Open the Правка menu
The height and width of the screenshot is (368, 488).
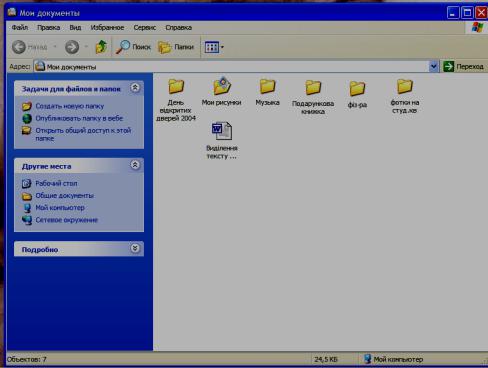(48, 28)
